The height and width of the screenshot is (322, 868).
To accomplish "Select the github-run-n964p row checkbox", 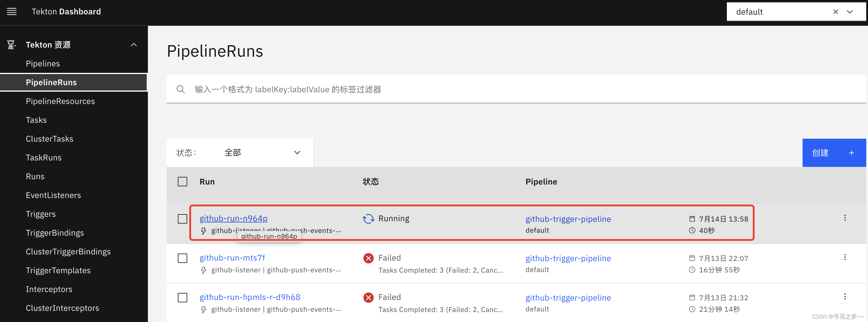I will pos(182,219).
